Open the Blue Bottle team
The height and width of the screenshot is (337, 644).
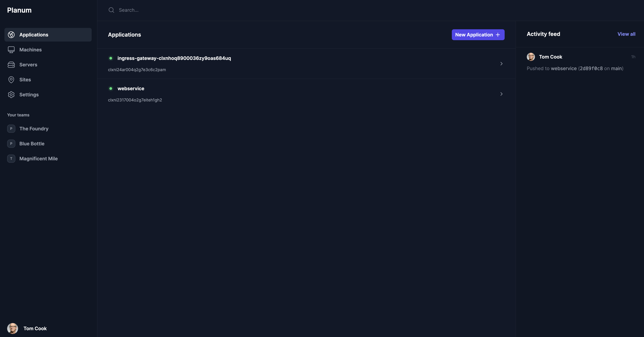(x=32, y=144)
